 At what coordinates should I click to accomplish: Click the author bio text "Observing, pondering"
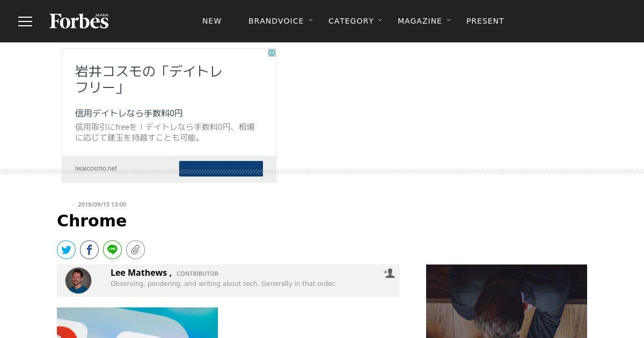(223, 284)
